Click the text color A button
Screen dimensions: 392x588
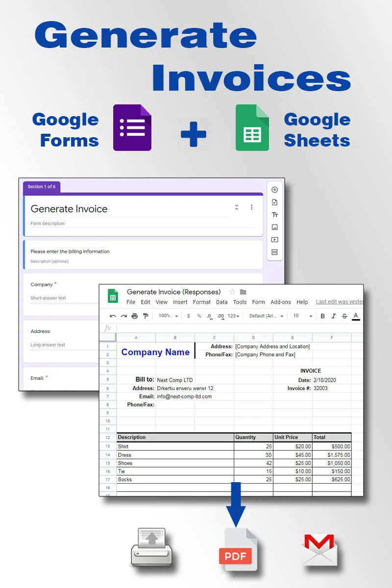click(356, 316)
